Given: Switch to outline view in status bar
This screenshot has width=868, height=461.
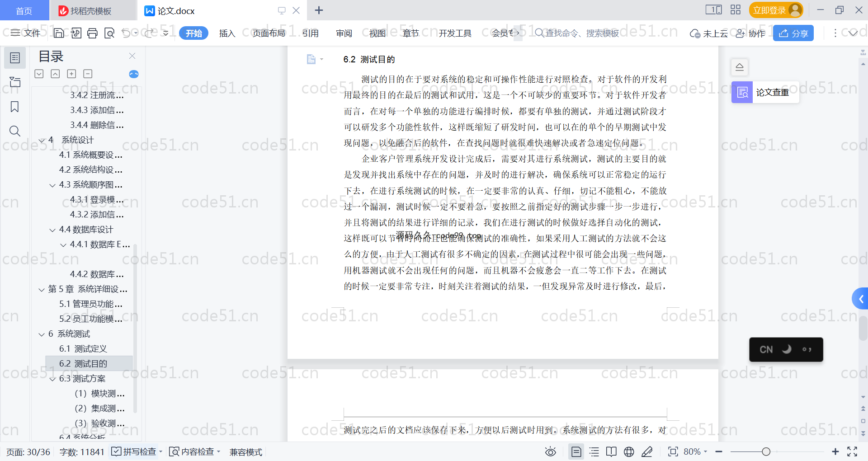Looking at the screenshot, I should [594, 452].
